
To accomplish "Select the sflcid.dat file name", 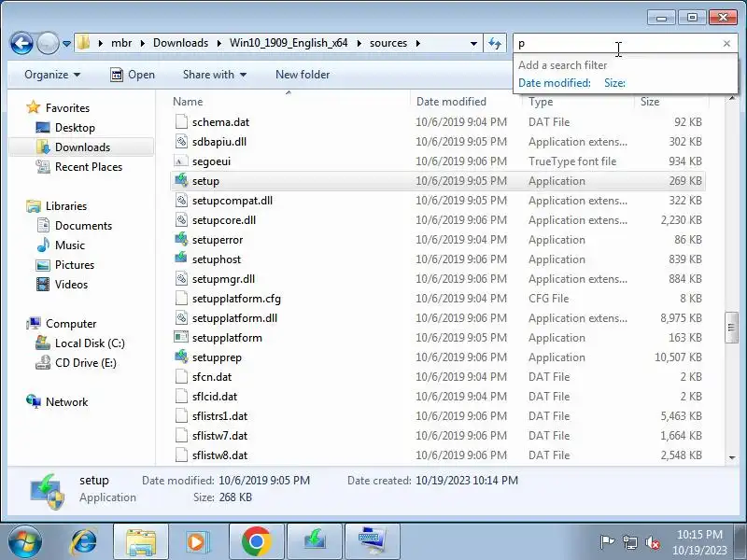I will point(215,396).
